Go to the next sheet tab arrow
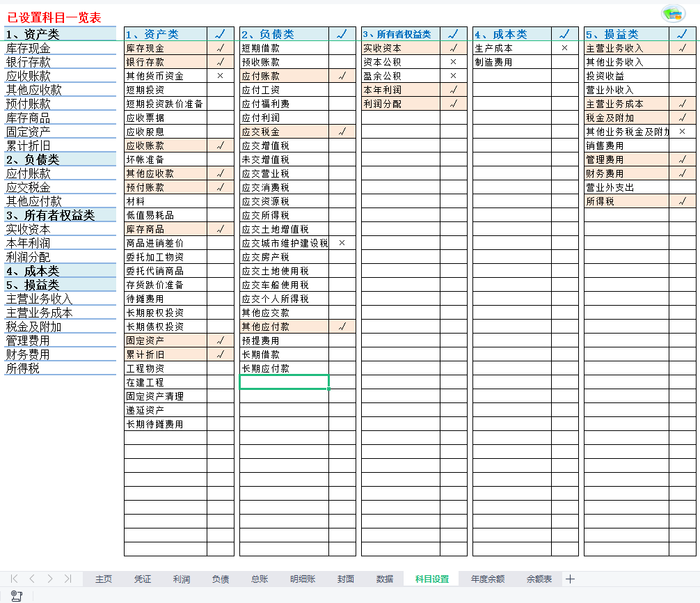The image size is (700, 603). (x=50, y=579)
